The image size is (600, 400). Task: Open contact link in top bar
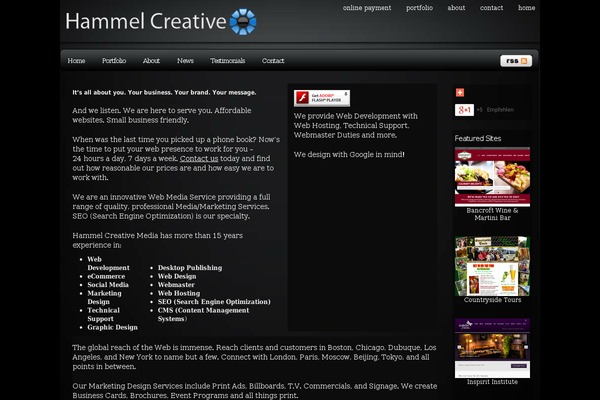pos(491,8)
